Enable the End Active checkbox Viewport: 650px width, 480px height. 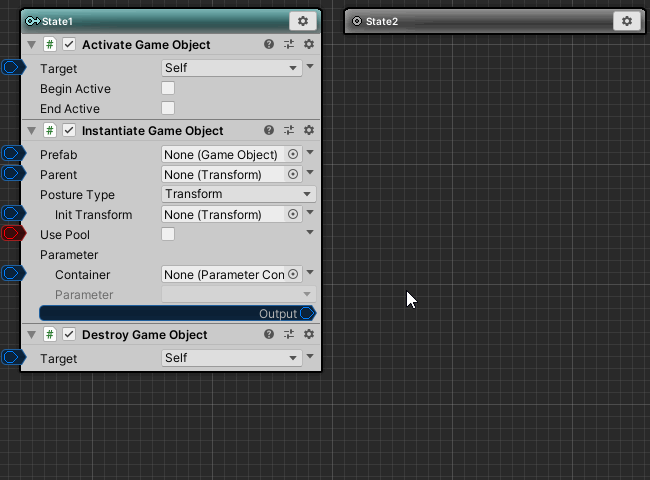tap(168, 109)
